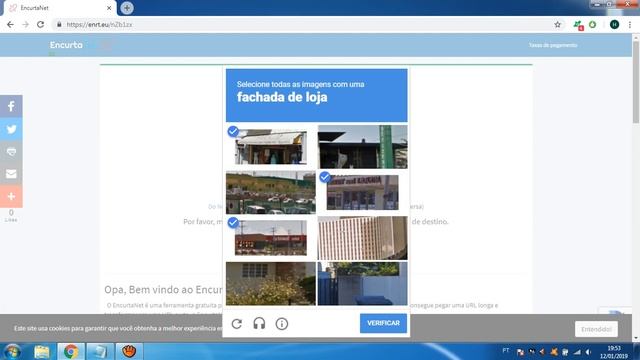Click the PT language indicator in taskbar
The image size is (640, 360).
pos(506,351)
